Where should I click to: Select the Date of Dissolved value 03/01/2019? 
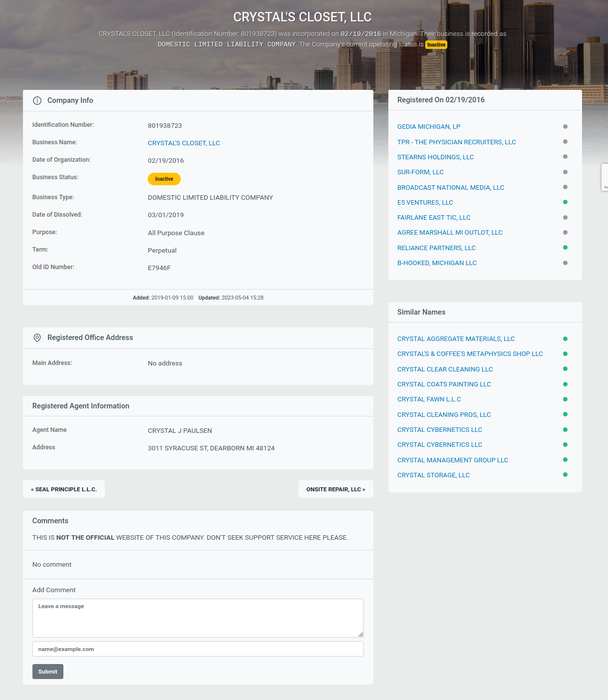pyautogui.click(x=166, y=215)
